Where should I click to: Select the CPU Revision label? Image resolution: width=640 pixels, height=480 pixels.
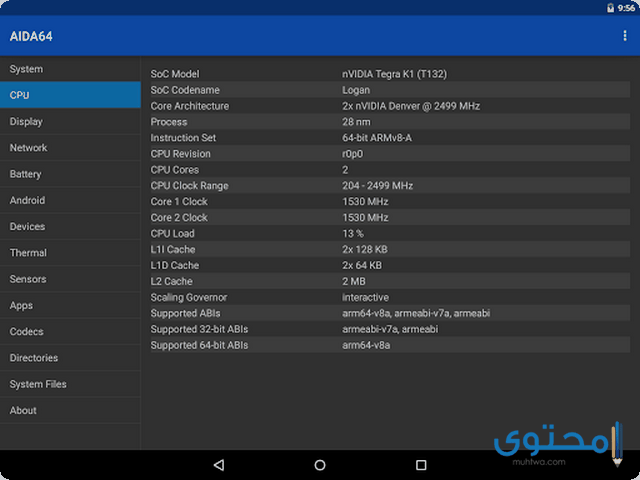tap(180, 153)
